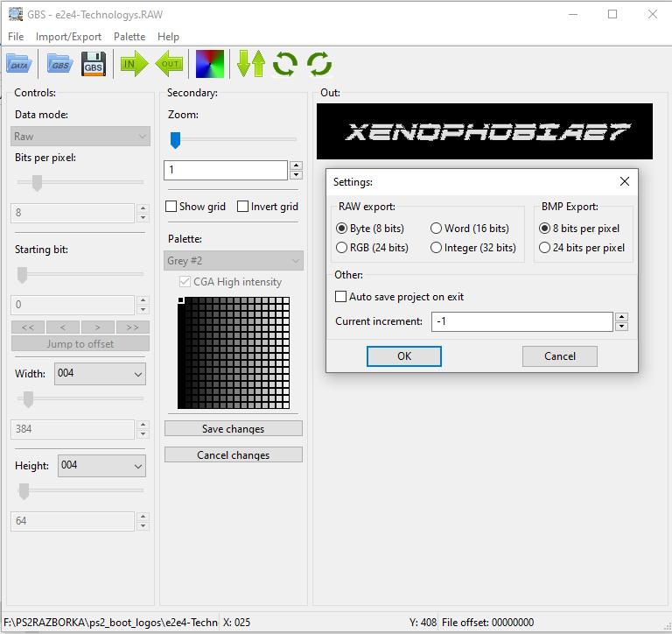Enable Auto save project on exit
Image resolution: width=672 pixels, height=634 pixels.
coord(341,297)
